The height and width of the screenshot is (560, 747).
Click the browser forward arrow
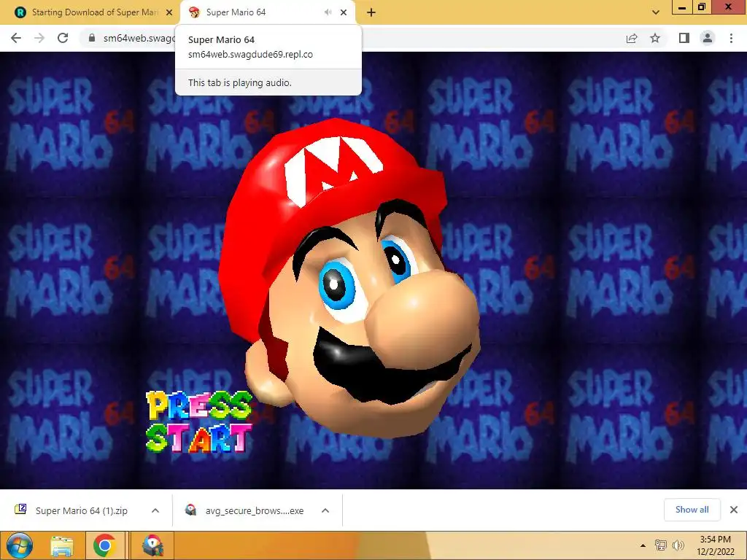(39, 38)
